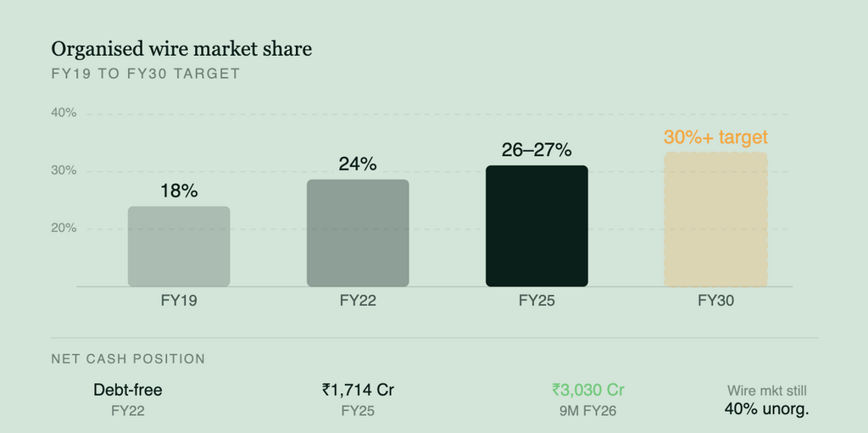Select the FY19 TO FY30 TARGET subtitle

tap(146, 74)
